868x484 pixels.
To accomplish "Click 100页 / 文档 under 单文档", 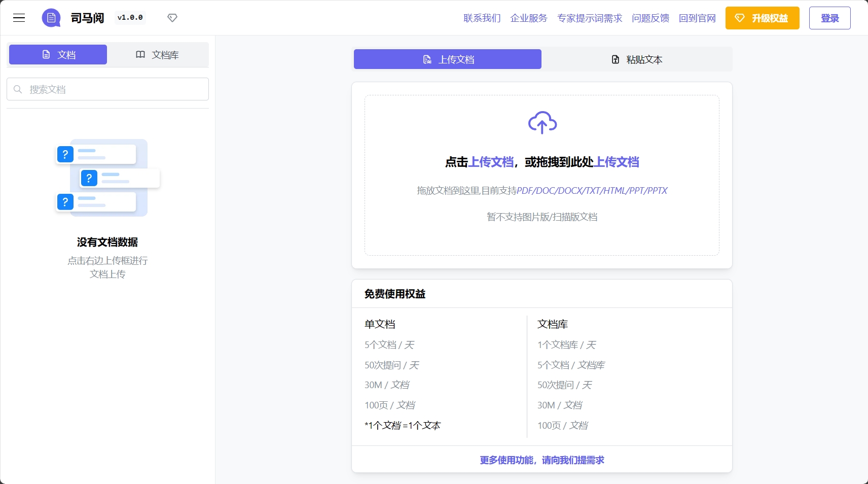I will click(390, 405).
